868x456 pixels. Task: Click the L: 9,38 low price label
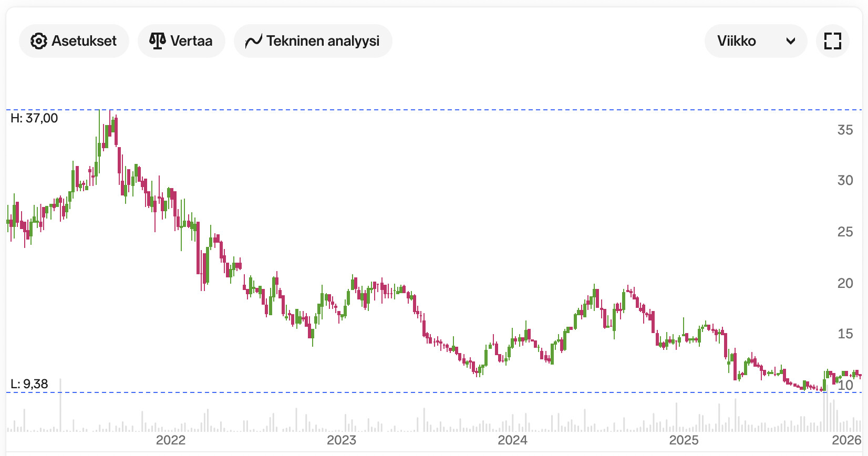click(x=29, y=384)
